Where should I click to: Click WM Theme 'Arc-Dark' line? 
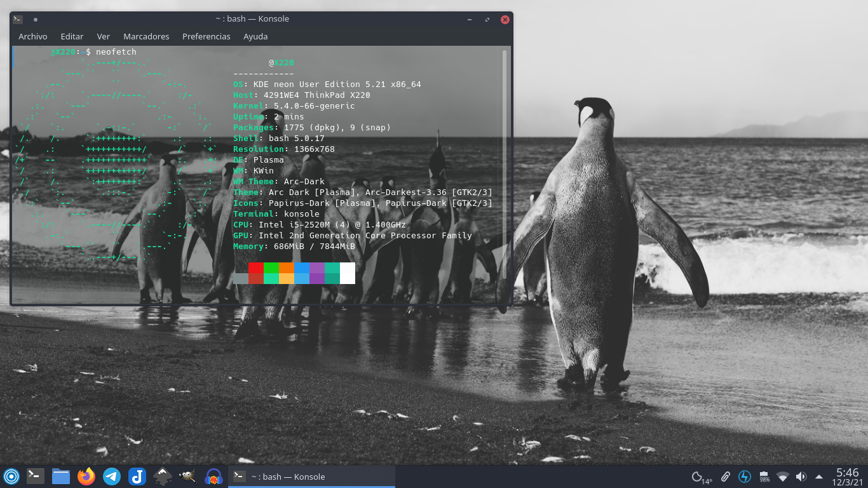pos(279,182)
